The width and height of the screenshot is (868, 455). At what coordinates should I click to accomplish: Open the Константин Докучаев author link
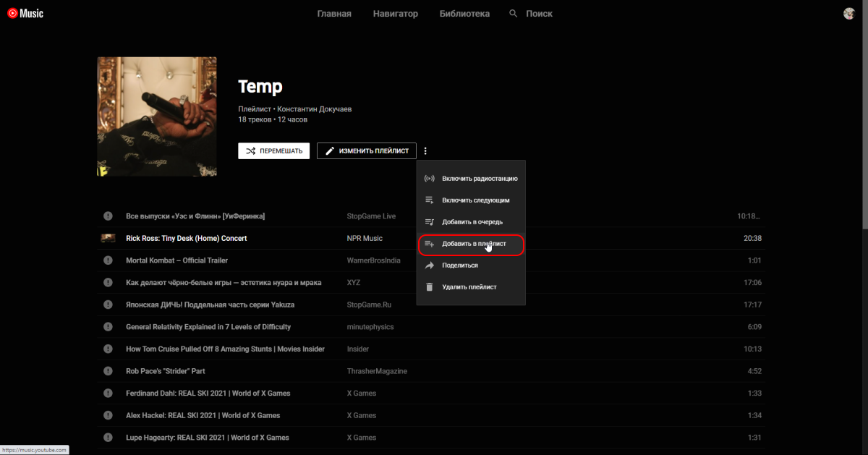click(x=315, y=109)
